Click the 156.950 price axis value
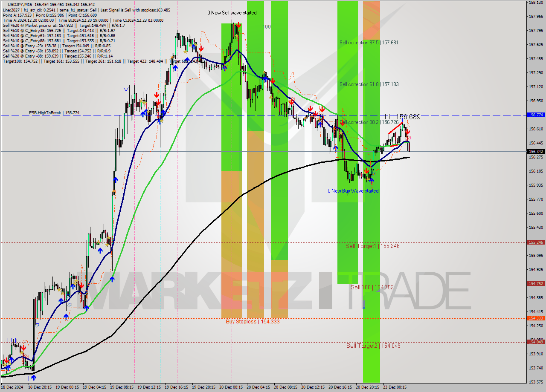Image resolution: width=546 pixels, height=392 pixels. (x=536, y=101)
